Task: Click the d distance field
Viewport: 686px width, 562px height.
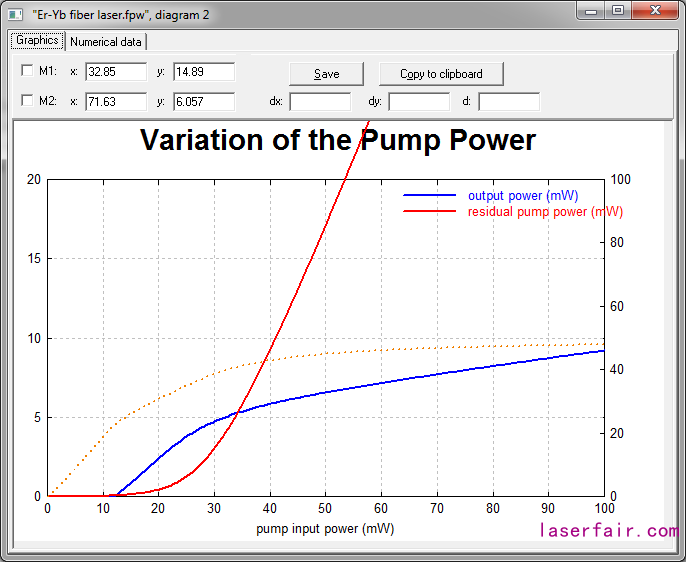Action: pos(509,102)
